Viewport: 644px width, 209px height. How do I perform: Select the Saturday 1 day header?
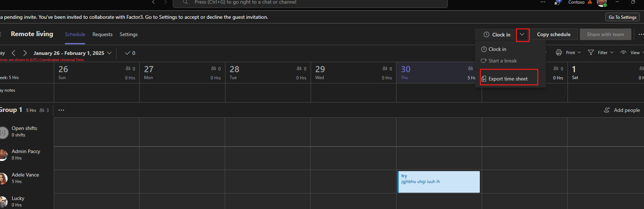(606, 73)
